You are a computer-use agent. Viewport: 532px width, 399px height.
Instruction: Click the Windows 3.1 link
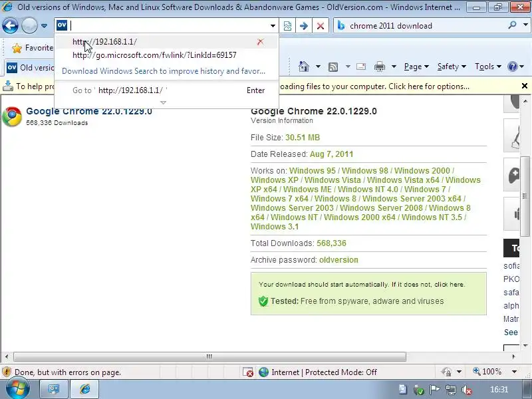point(275,226)
